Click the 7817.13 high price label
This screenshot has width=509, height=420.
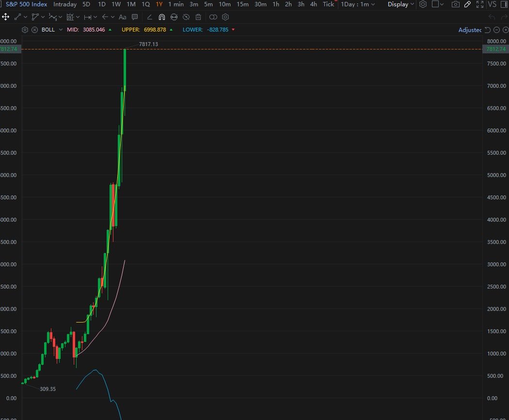click(x=148, y=44)
